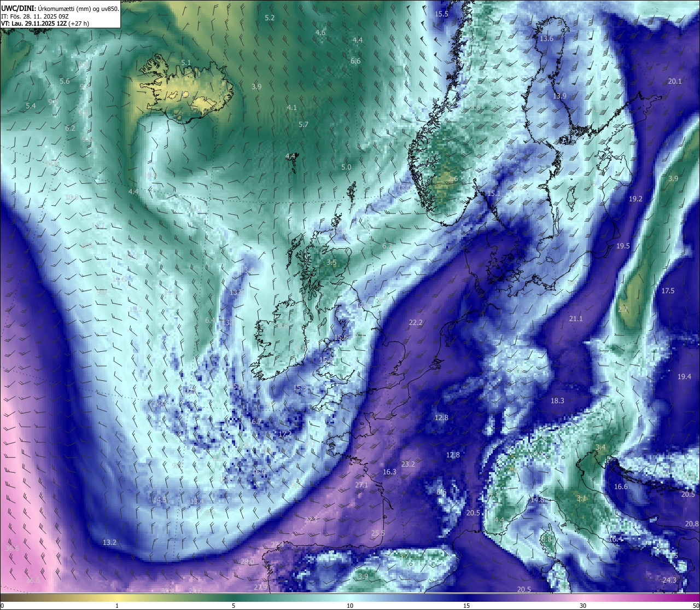Click the 6.2 value southwest of Iceland
Viewport: 700px width, 610px height.
coord(70,129)
